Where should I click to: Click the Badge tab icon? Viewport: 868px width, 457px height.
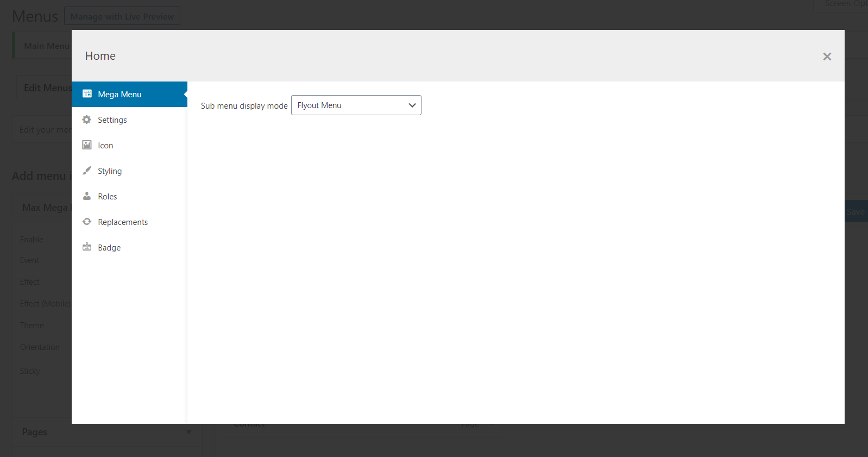tap(87, 247)
